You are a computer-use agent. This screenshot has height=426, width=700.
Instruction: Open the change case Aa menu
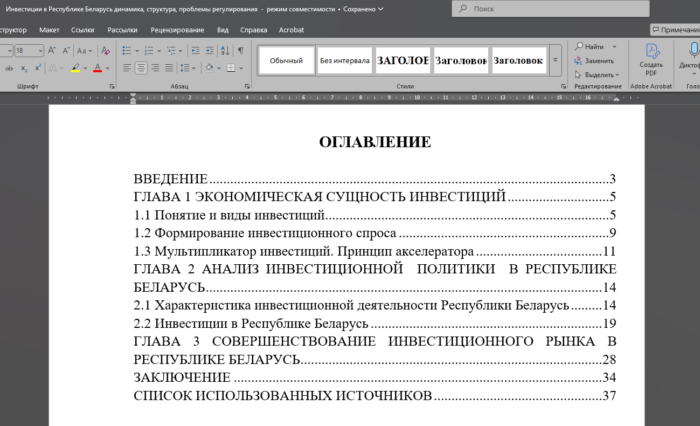click(84, 50)
